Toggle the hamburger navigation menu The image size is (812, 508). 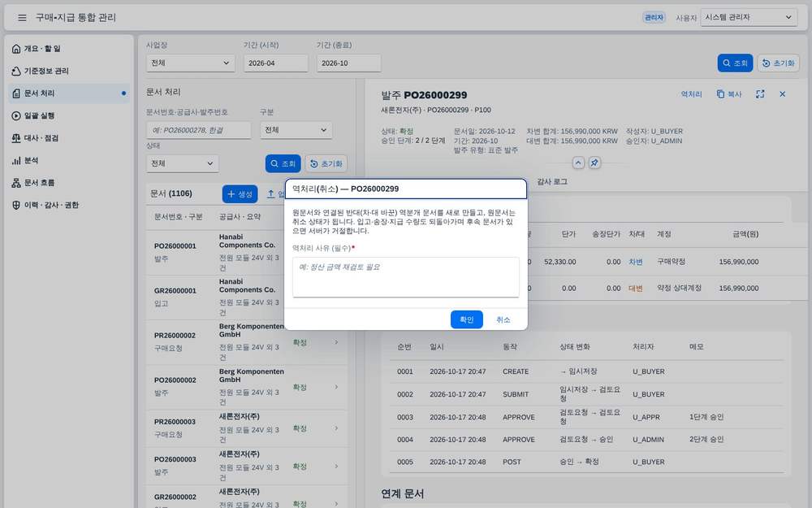[x=22, y=18]
